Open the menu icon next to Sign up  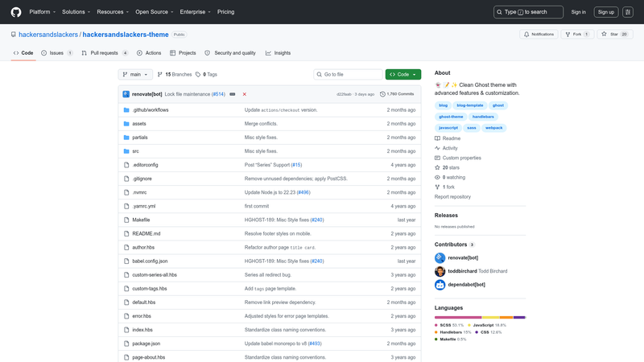point(628,12)
